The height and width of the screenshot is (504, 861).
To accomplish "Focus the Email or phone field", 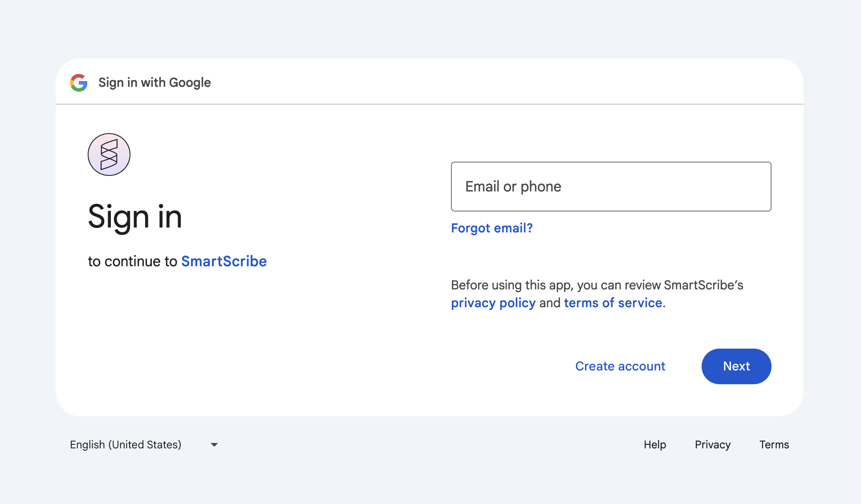I will tap(611, 187).
